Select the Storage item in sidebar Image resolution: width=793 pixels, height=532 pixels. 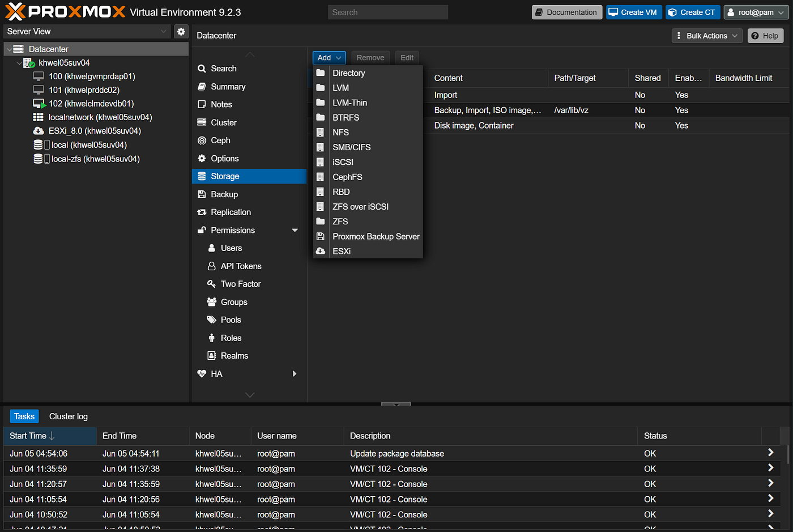(249, 176)
